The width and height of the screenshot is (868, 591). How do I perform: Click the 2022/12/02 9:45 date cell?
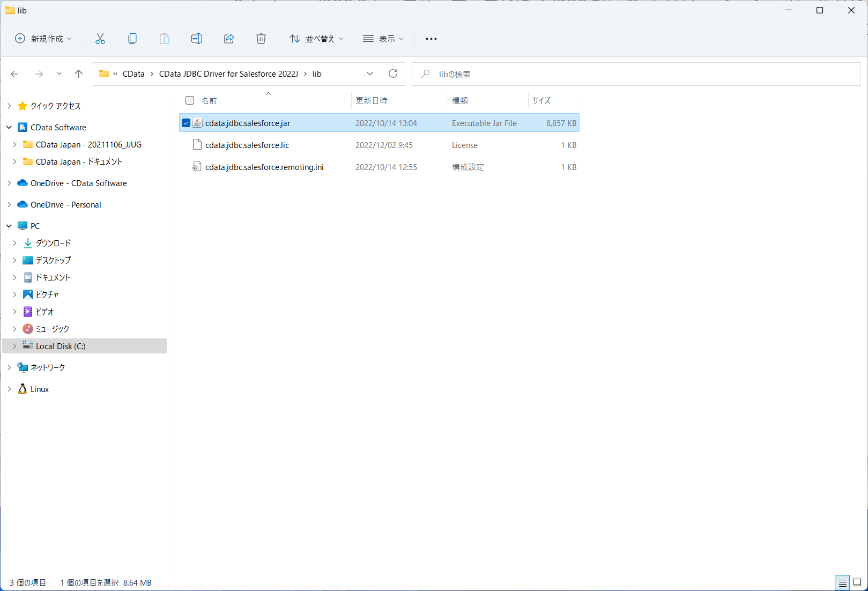[384, 145]
